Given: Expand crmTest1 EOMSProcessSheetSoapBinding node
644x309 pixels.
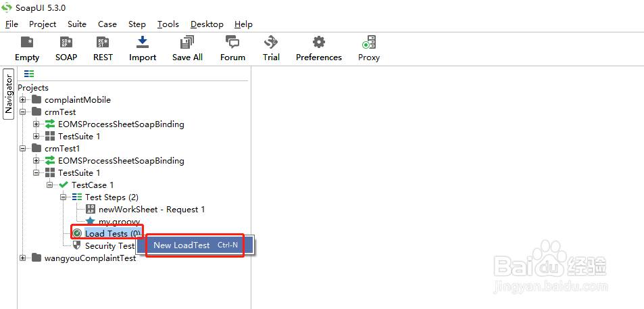Looking at the screenshot, I should pos(36,161).
